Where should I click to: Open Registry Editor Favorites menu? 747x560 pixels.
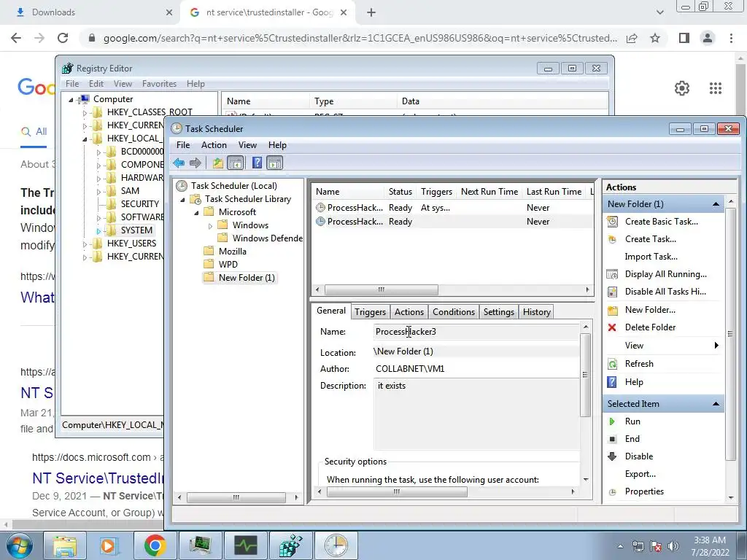[x=159, y=84]
